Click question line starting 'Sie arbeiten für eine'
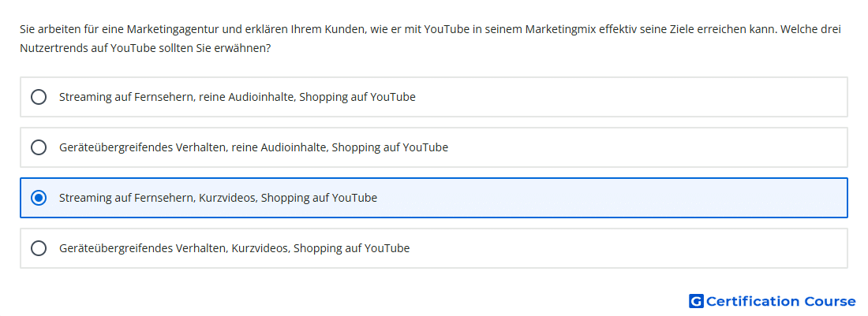 pyautogui.click(x=431, y=29)
